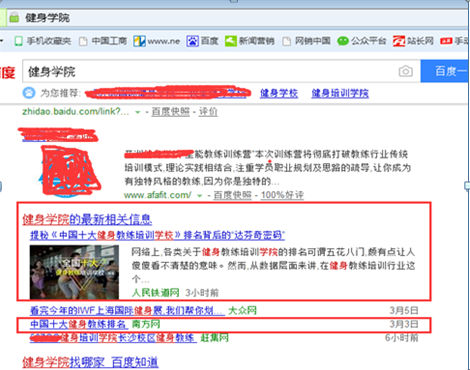The image size is (470, 370).
Task: Open the 公众平台 WeChat bookmark
Action: point(362,41)
